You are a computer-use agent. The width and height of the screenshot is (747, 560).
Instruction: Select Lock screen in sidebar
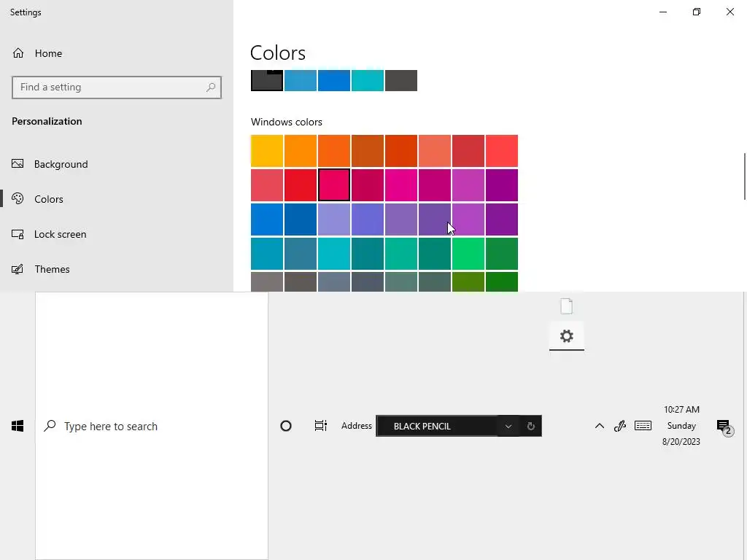(60, 234)
